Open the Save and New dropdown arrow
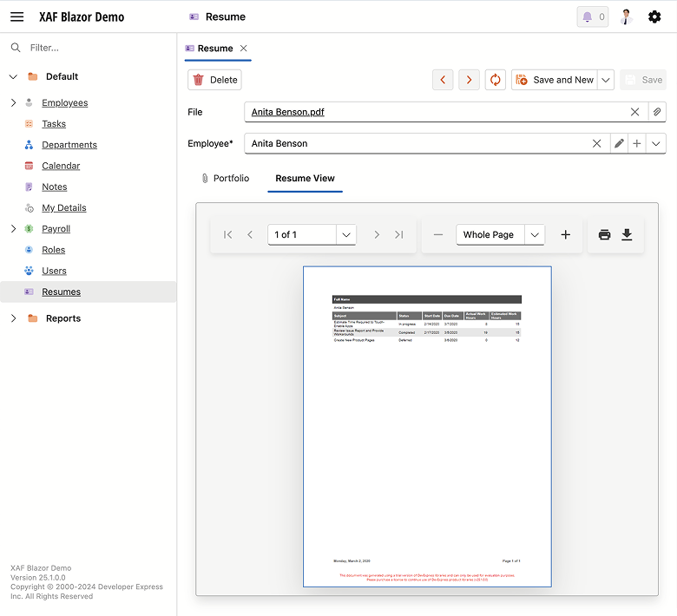This screenshot has height=616, width=677. point(606,80)
